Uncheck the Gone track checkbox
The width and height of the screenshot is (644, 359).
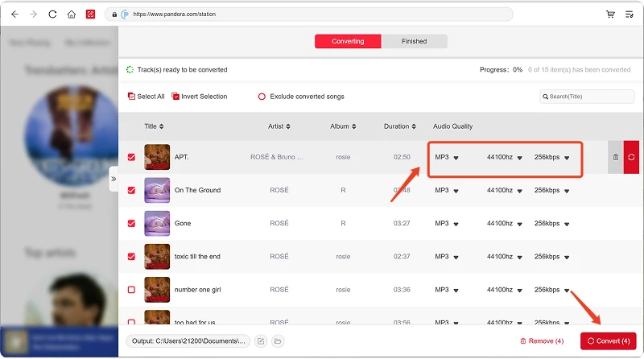[131, 224]
